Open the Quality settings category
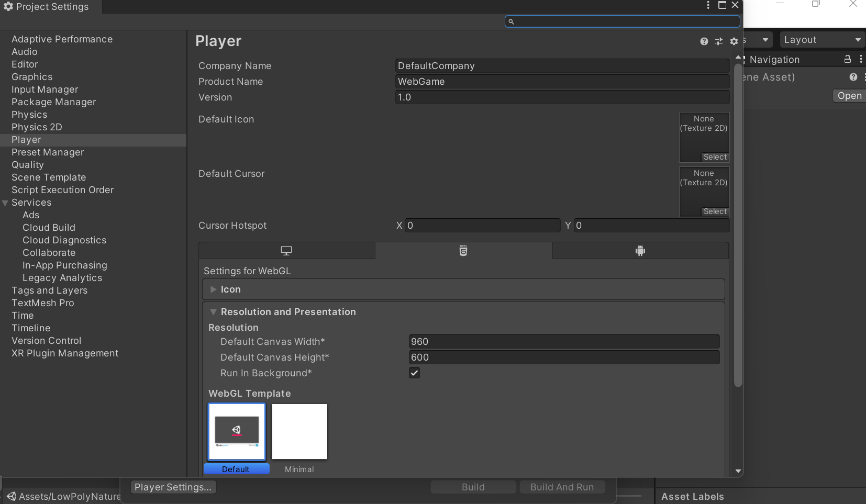The image size is (866, 504). point(28,165)
